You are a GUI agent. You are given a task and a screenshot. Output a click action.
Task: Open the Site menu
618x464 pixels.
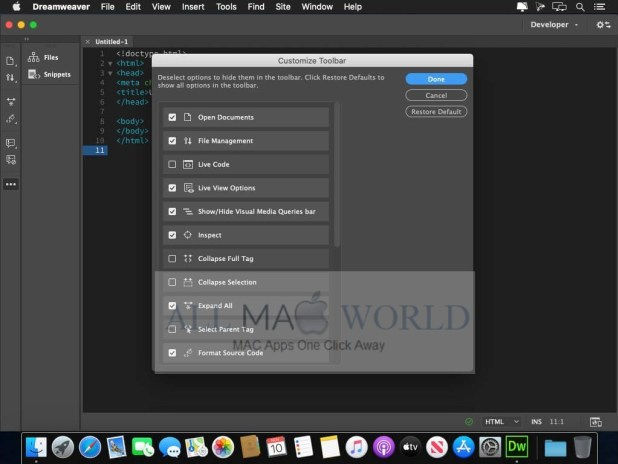(x=283, y=7)
